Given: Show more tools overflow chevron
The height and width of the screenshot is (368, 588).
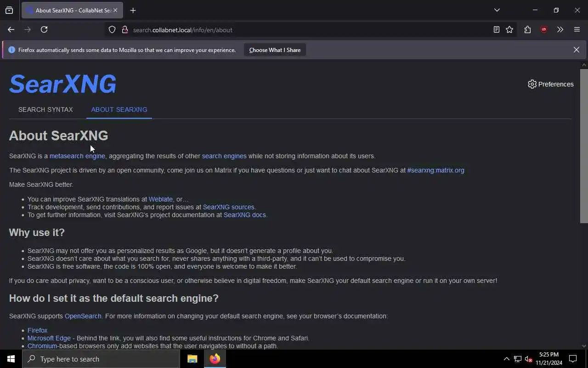Looking at the screenshot, I should point(560,29).
